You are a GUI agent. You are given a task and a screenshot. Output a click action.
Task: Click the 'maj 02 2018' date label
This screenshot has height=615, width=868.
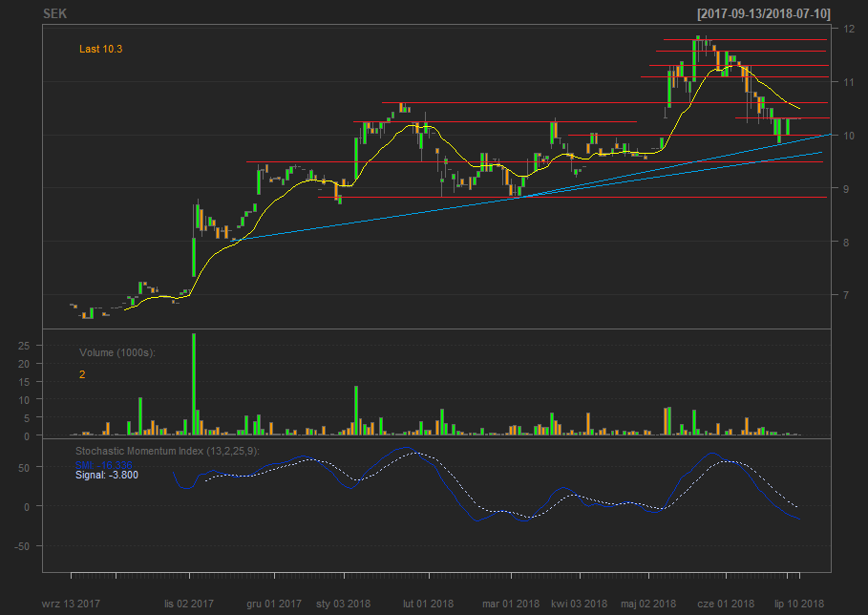(x=648, y=604)
